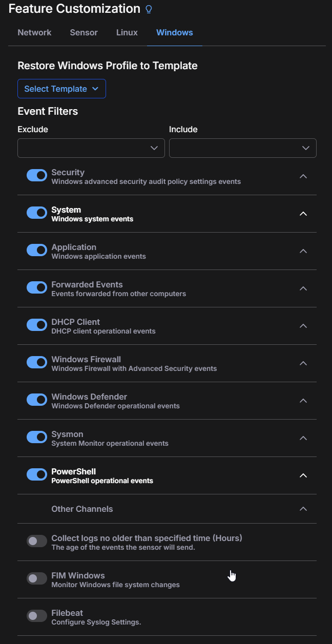This screenshot has width=332, height=644.
Task: Collapse the DHCP Client chevron
Action: click(x=303, y=326)
